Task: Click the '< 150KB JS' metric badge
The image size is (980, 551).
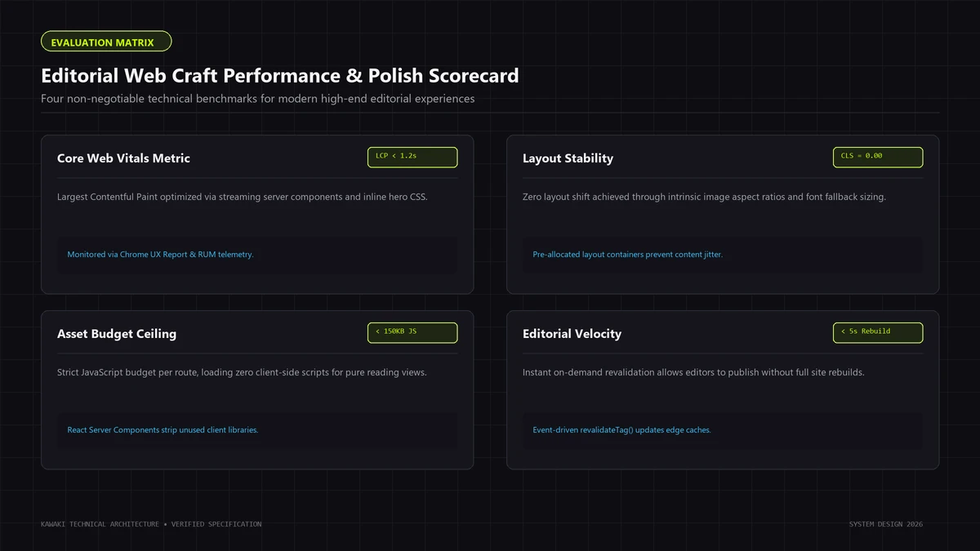Action: click(412, 332)
